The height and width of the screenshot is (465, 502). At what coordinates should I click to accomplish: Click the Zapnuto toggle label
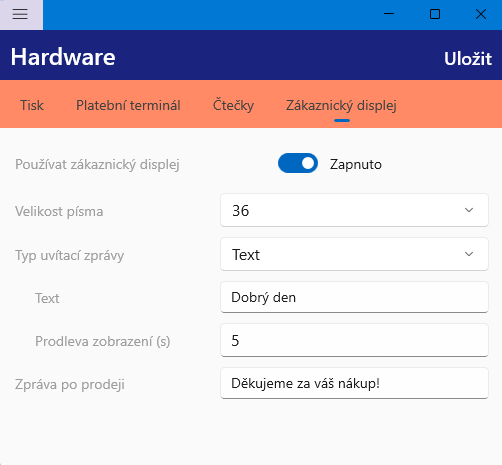(x=356, y=165)
